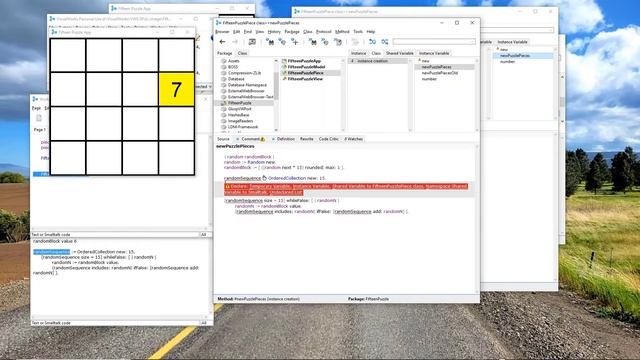Screen dimensions: 640x360
Task: Open the Browser menu
Action: [222, 31]
